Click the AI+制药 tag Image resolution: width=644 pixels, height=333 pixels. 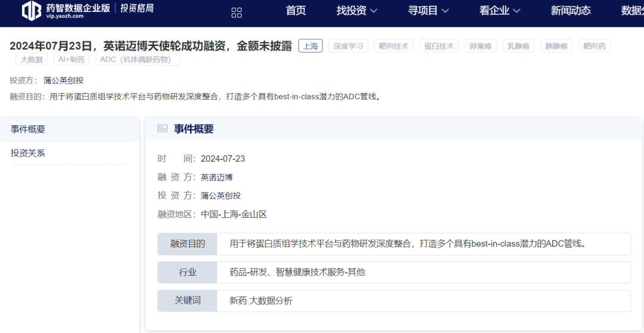pos(72,60)
